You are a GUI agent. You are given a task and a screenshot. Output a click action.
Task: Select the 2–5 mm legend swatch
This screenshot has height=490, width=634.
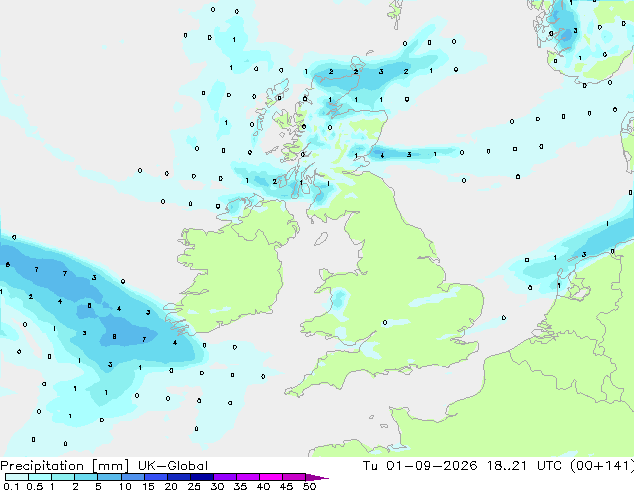[x=86, y=477]
